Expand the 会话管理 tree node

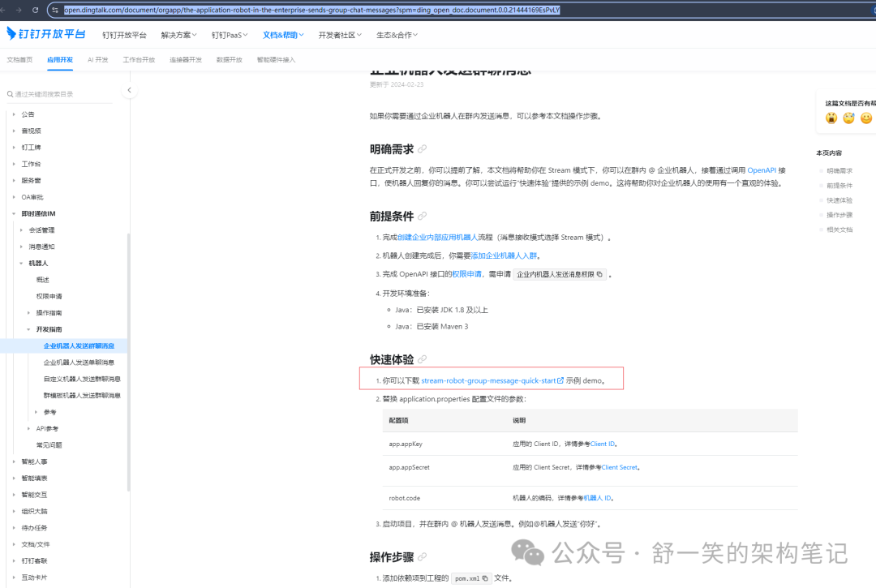click(x=21, y=230)
